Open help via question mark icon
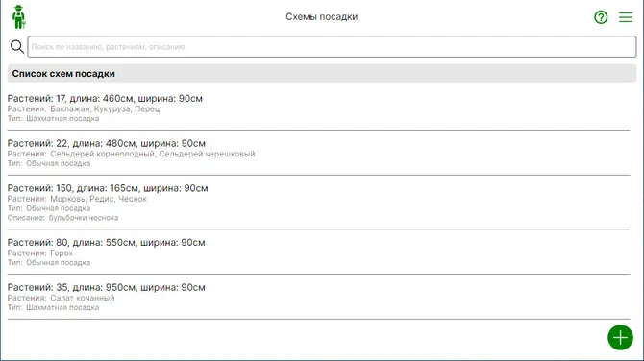 [x=601, y=17]
